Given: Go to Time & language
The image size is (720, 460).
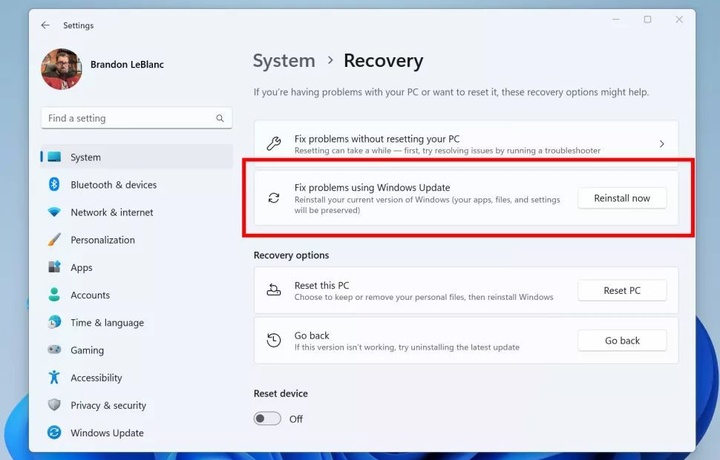Looking at the screenshot, I should pyautogui.click(x=136, y=322).
